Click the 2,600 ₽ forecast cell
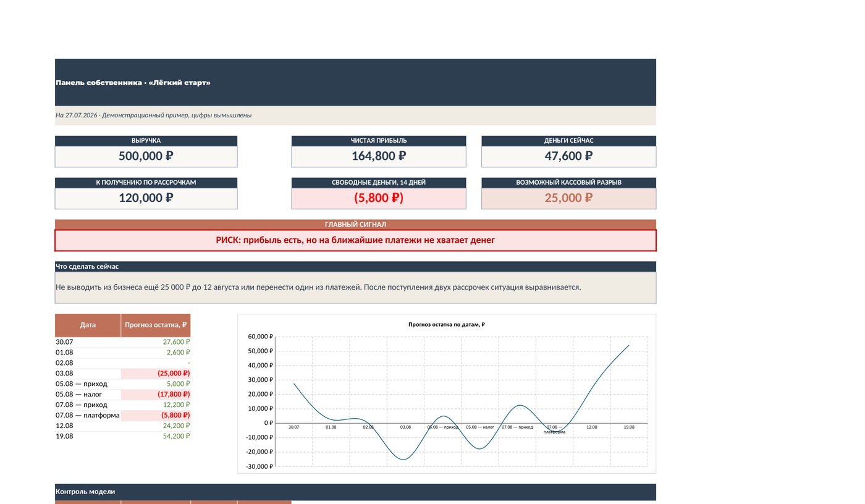The width and height of the screenshot is (865, 504). point(156,353)
